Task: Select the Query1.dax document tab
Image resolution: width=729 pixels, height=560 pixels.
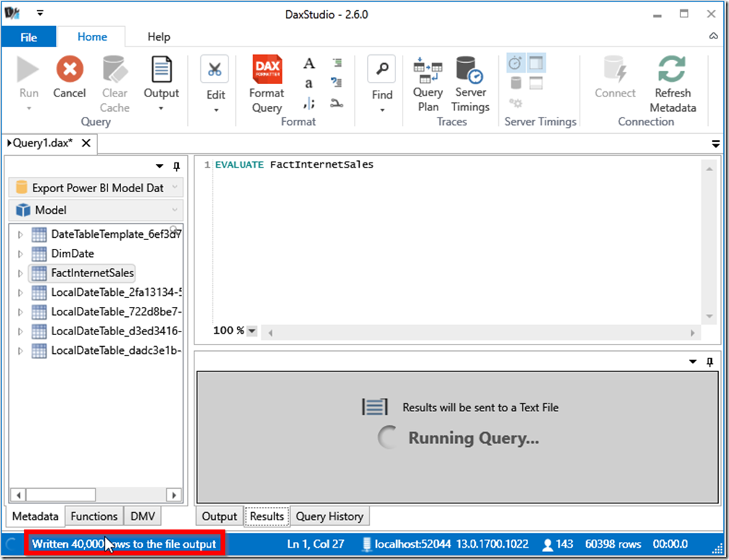Action: (42, 143)
